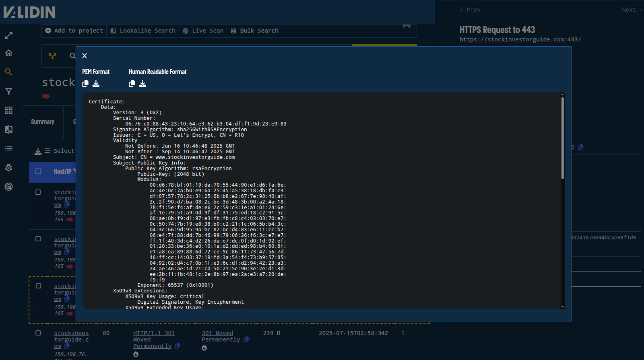644x360 pixels.
Task: Copy the HTTP/1.1 301 Moved Permanently value
Action: click(x=178, y=346)
